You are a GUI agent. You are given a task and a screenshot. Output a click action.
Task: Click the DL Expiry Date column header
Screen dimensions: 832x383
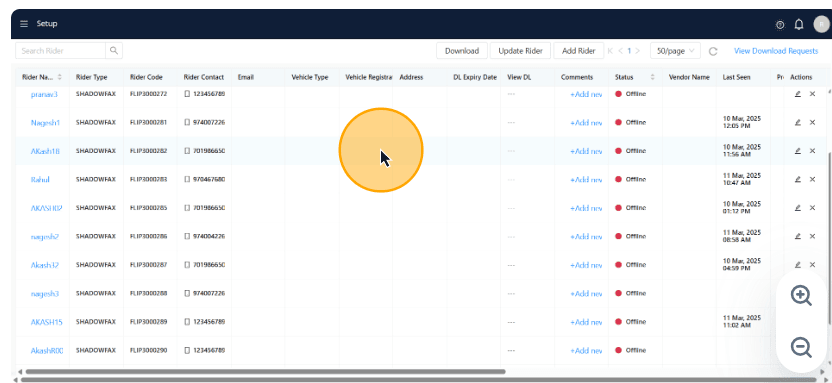tap(475, 77)
